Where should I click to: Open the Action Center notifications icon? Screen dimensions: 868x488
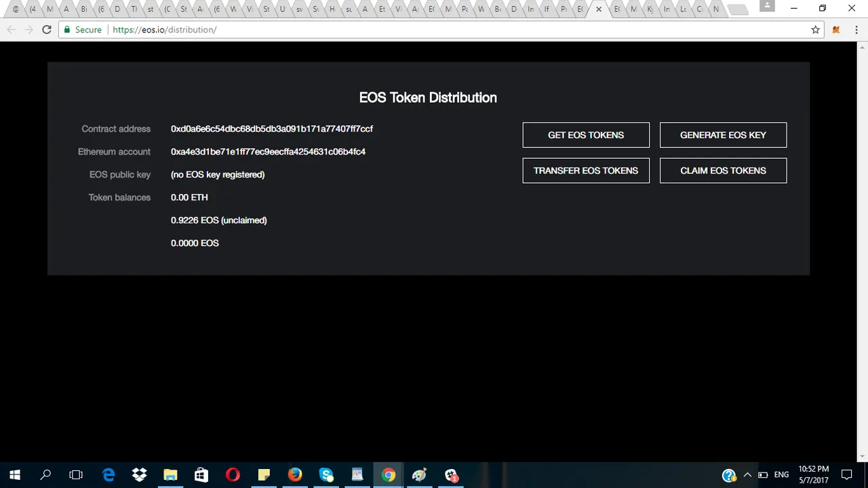[847, 475]
